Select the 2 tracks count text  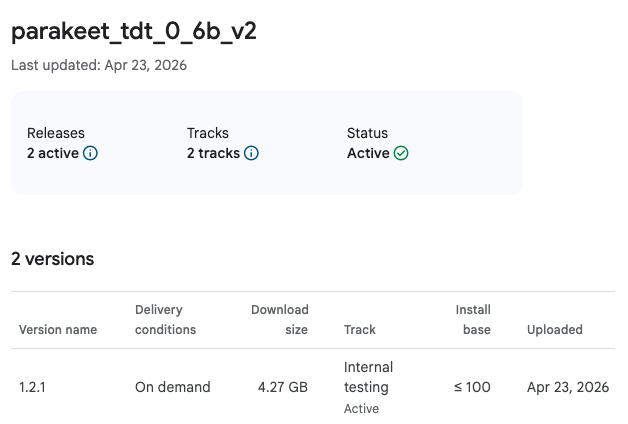tap(213, 154)
